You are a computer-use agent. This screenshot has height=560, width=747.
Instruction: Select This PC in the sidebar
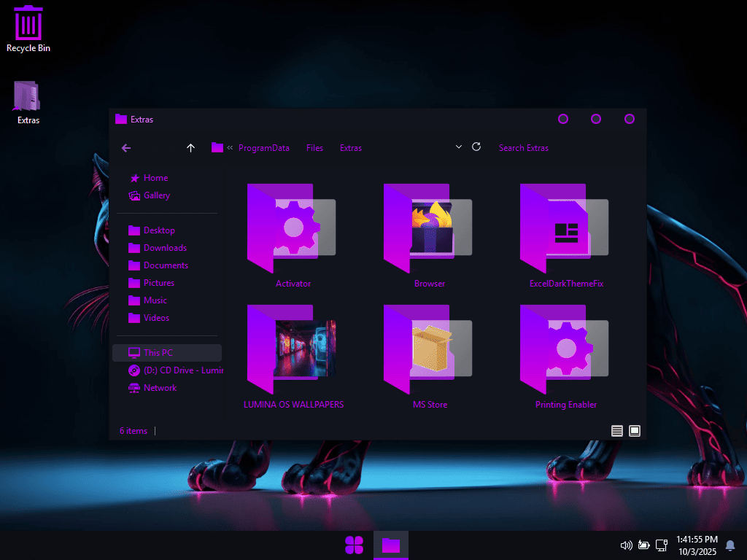pyautogui.click(x=167, y=353)
